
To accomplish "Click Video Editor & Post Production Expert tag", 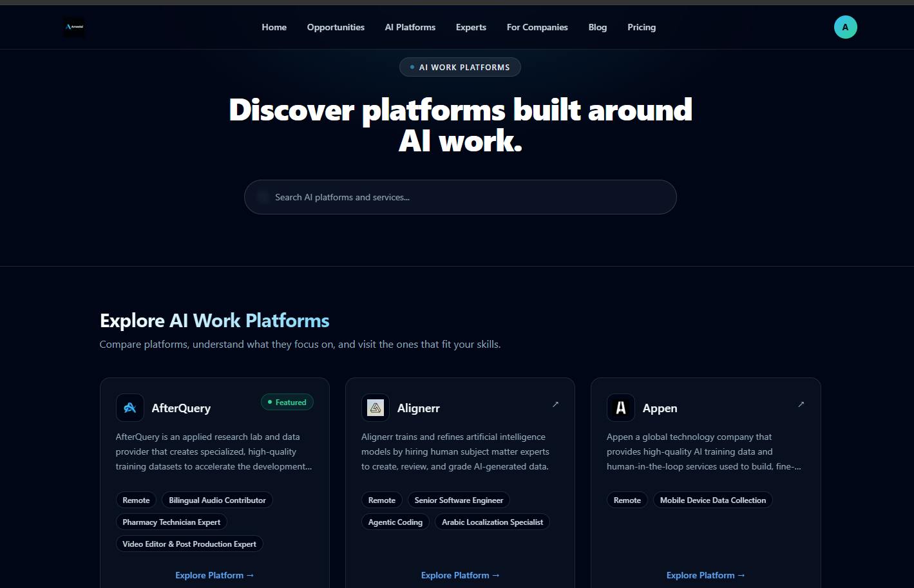I will 189,544.
